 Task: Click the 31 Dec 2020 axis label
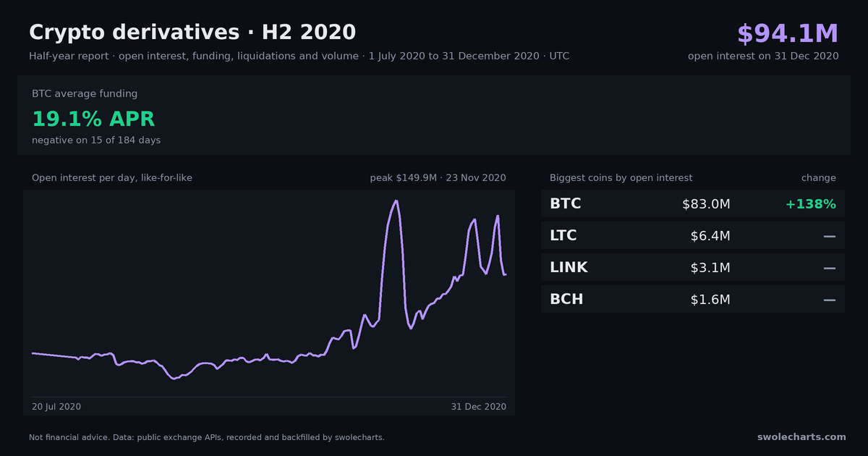tap(479, 407)
